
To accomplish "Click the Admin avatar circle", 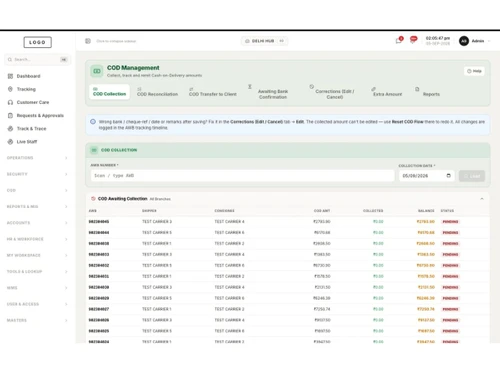I will point(464,41).
